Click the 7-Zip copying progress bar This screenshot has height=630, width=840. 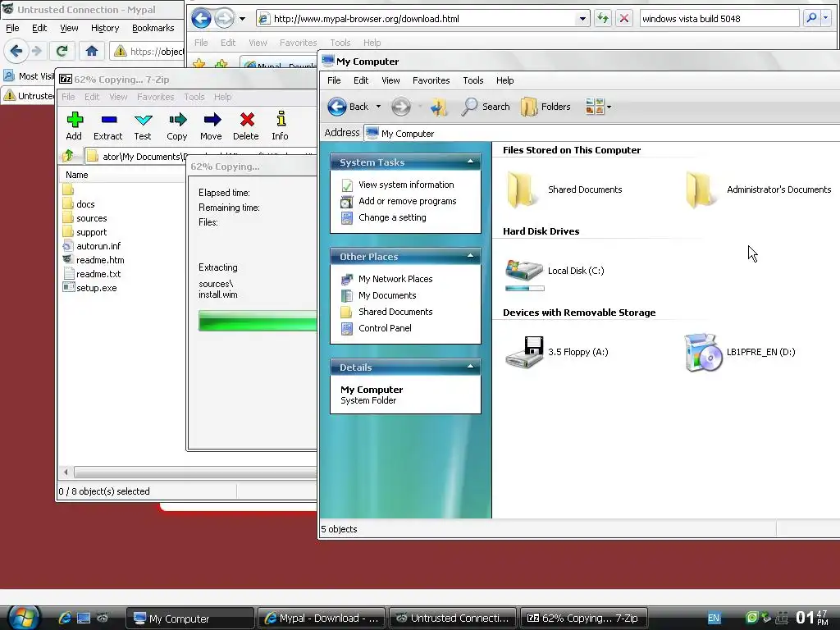point(258,321)
